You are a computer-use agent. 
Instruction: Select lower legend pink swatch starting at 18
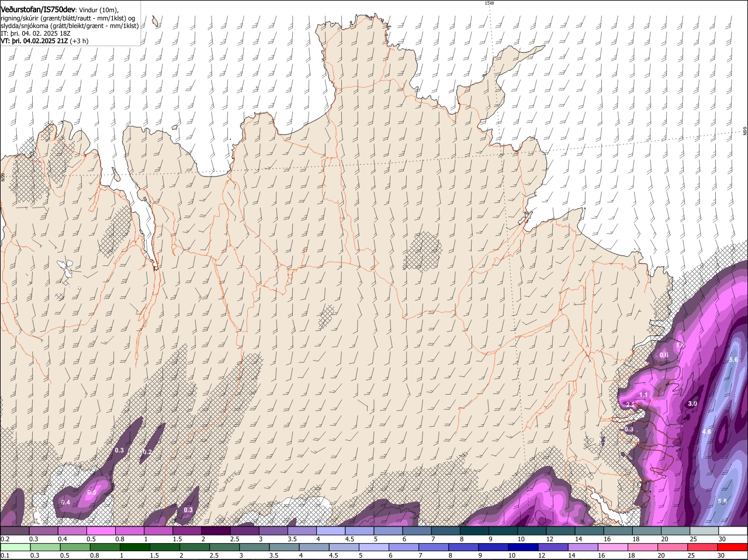pyautogui.click(x=643, y=547)
